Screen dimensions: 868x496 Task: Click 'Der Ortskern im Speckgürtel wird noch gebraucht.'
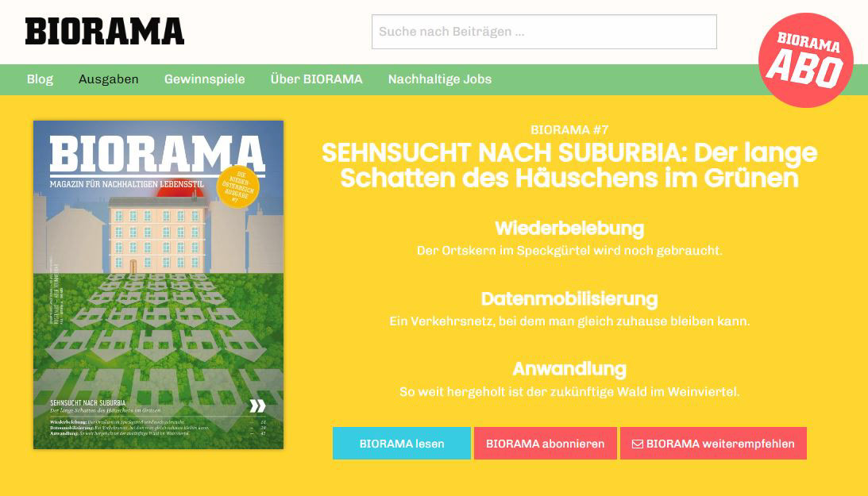tap(569, 251)
